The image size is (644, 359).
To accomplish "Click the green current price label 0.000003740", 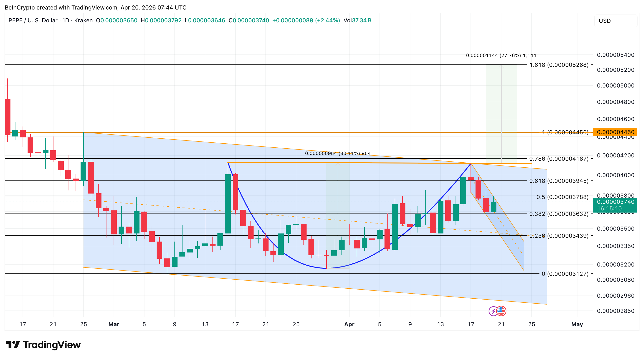I will click(x=616, y=201).
